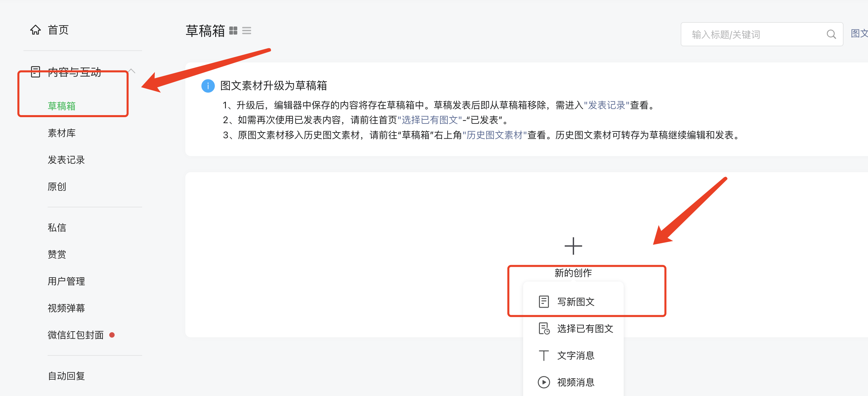Go to 发表记录 in the sidebar
This screenshot has height=396, width=868.
(66, 160)
